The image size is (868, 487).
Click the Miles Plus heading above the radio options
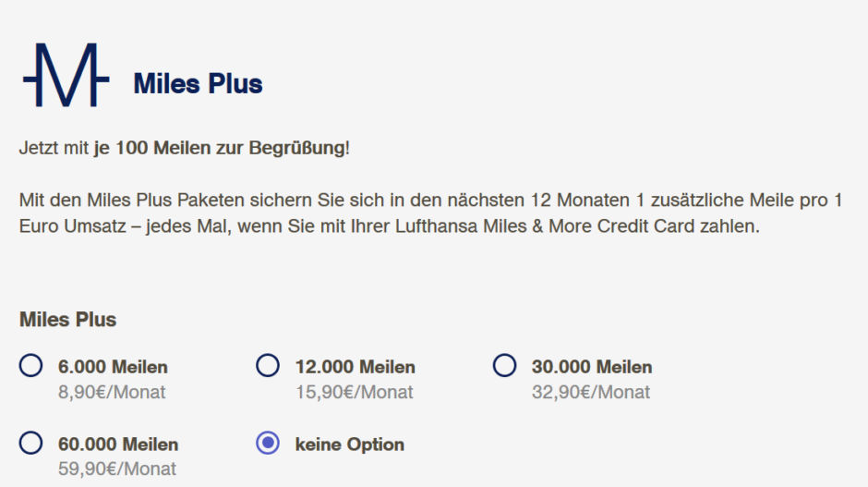coord(67,320)
